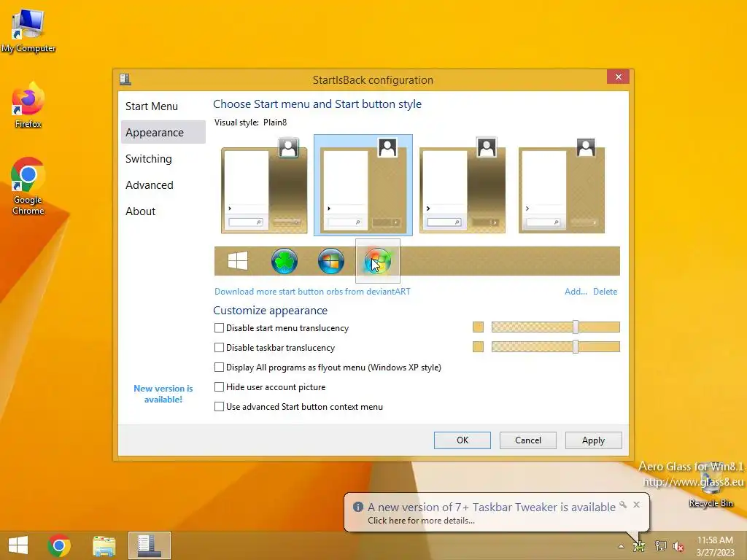Click the 7+ Taskbar Tweaker tray icon

639,546
